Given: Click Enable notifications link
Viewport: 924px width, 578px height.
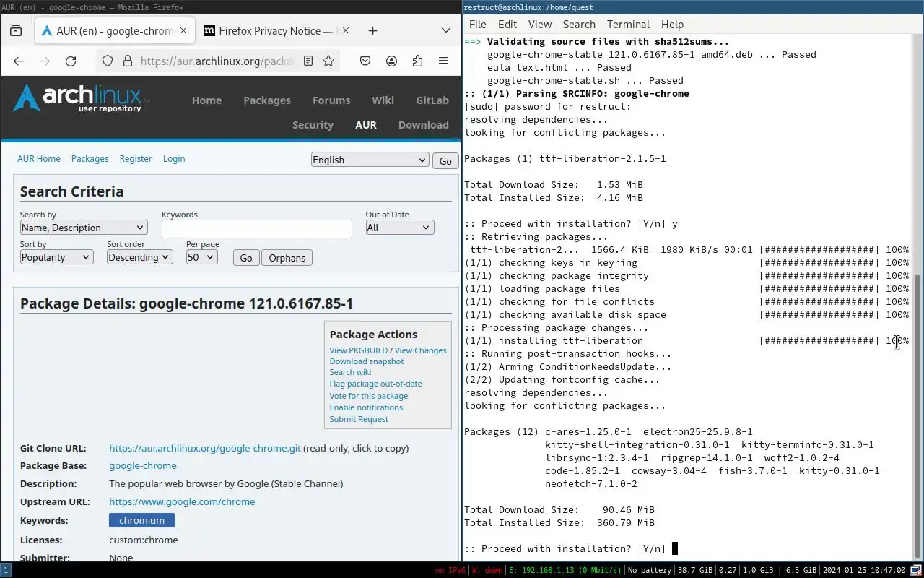Looking at the screenshot, I should (x=366, y=407).
